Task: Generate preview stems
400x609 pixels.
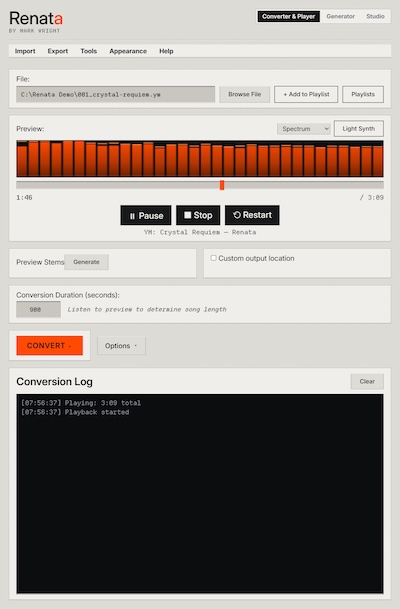Action: pyautogui.click(x=86, y=262)
